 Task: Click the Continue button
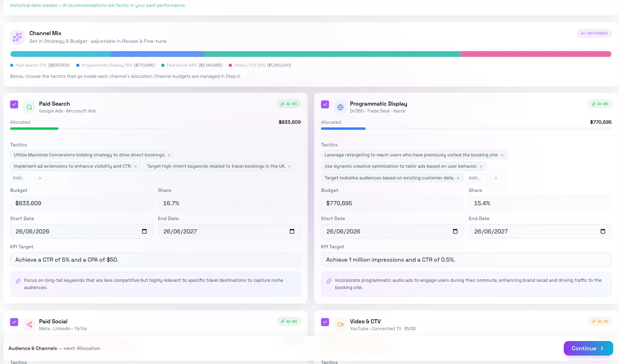[588, 348]
